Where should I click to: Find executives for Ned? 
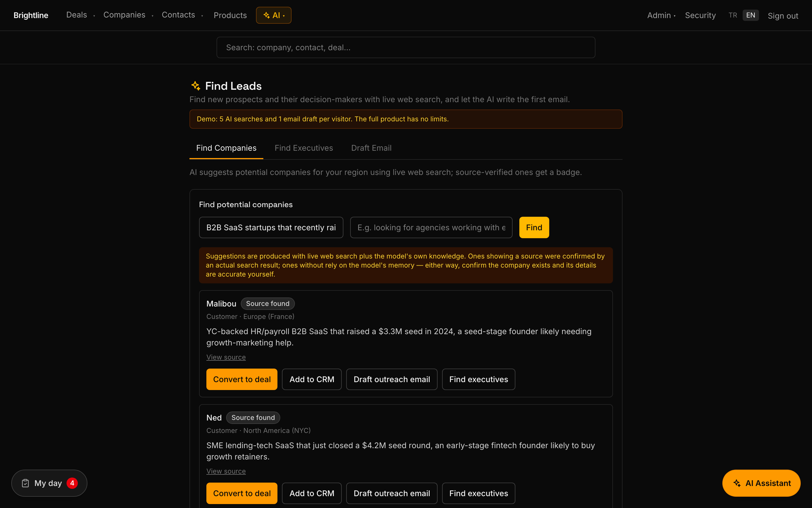click(478, 493)
